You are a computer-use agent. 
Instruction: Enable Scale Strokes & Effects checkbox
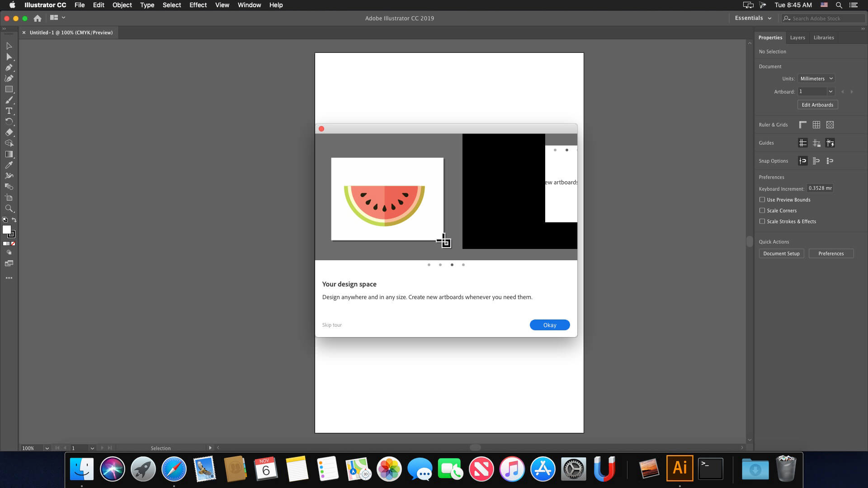[x=762, y=221]
